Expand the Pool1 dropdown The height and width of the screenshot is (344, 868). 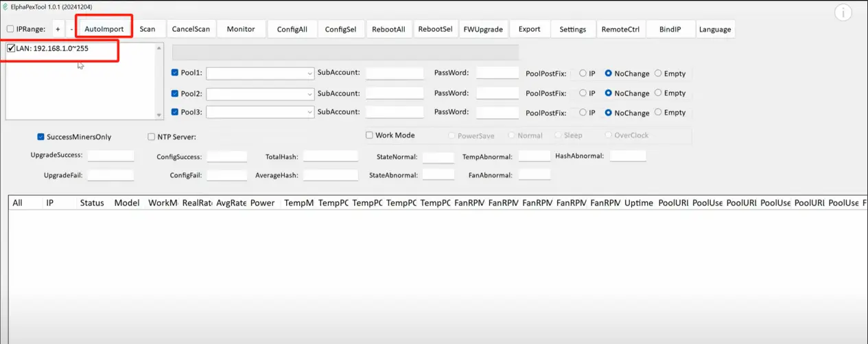pos(309,73)
